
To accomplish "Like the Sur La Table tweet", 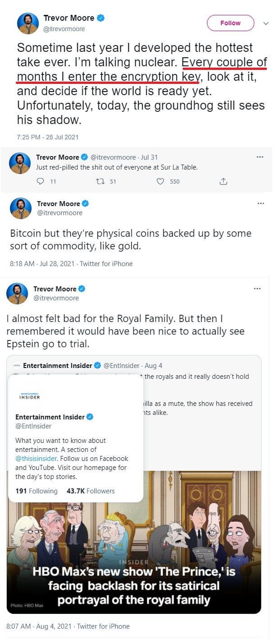I will coord(160,181).
